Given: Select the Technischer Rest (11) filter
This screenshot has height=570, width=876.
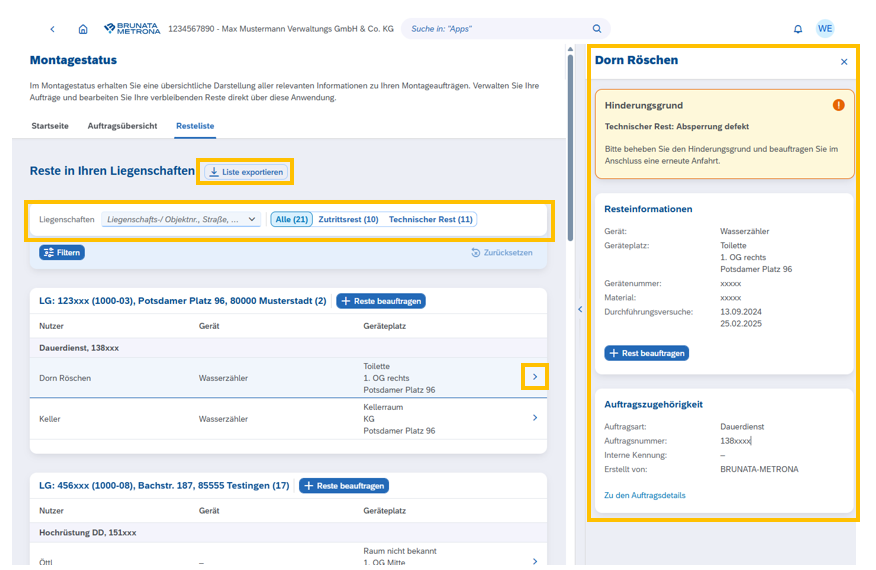Looking at the screenshot, I should tap(430, 219).
